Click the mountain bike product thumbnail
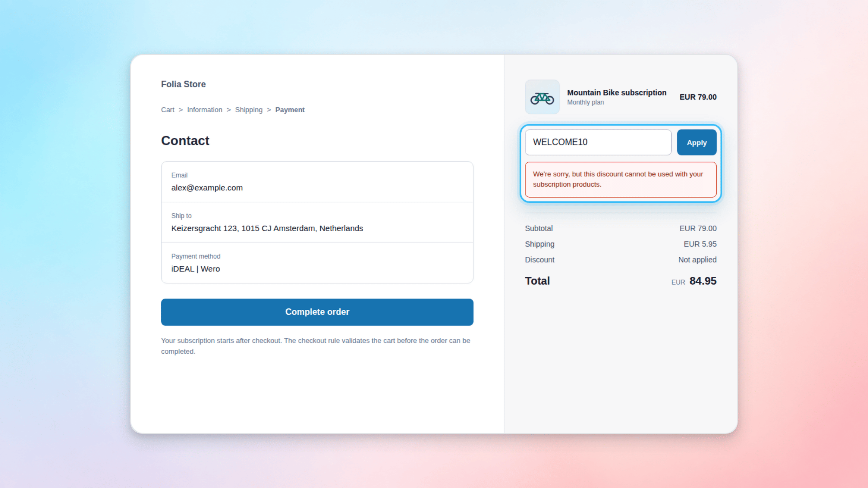868x488 pixels. [542, 97]
